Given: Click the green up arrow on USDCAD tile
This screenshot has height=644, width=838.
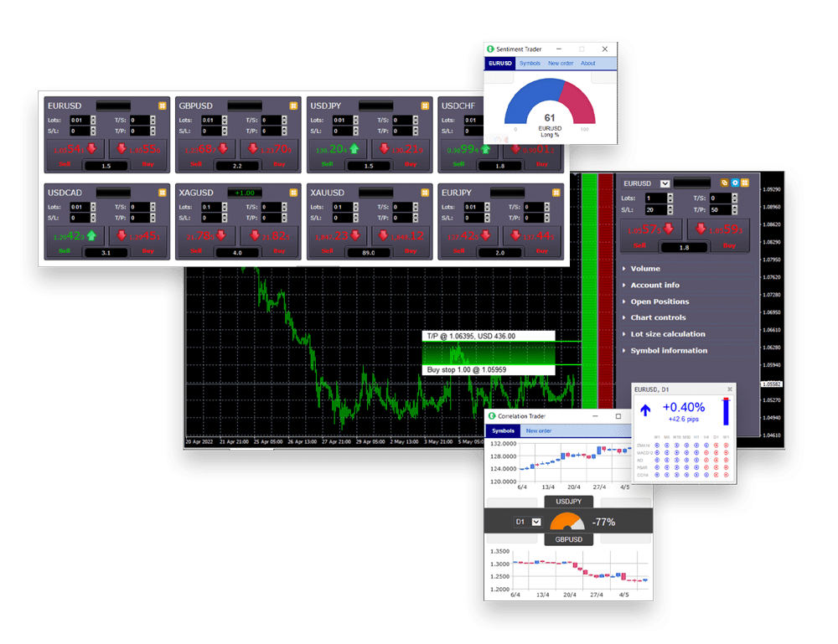Looking at the screenshot, I should click(92, 235).
